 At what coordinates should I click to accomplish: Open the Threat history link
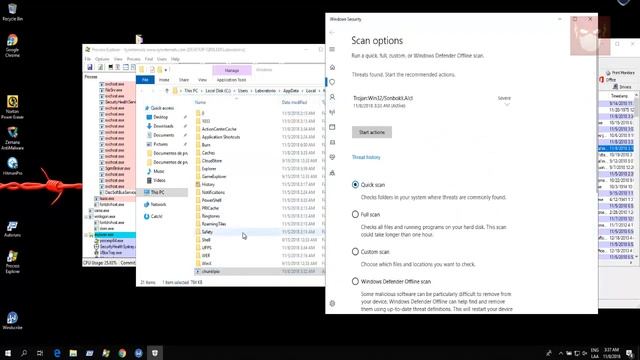pos(366,157)
